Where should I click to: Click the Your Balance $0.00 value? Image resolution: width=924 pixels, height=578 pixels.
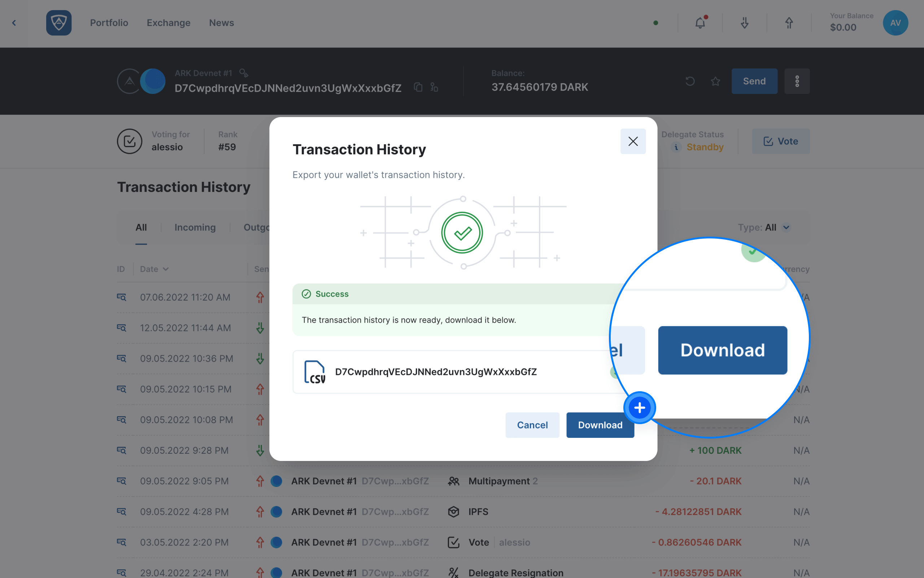pyautogui.click(x=843, y=27)
